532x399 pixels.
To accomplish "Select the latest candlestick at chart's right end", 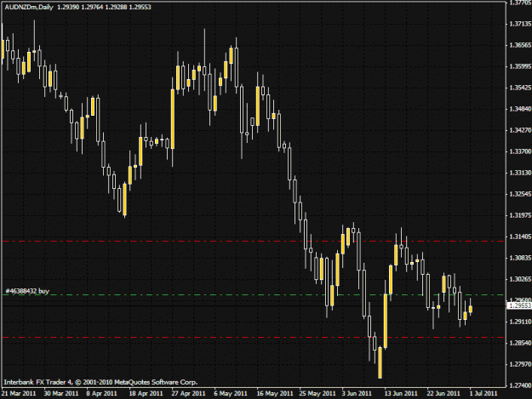I will click(x=471, y=307).
